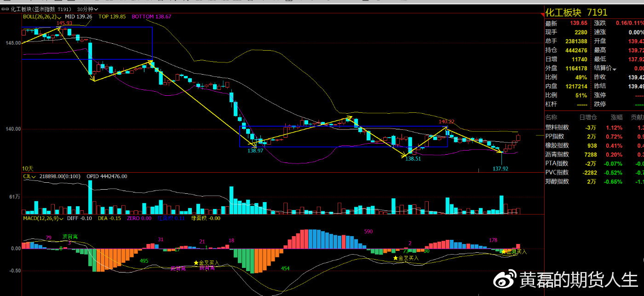644x296 pixels.
Task: Click the 137.92 chart low label
Action: (x=500, y=169)
